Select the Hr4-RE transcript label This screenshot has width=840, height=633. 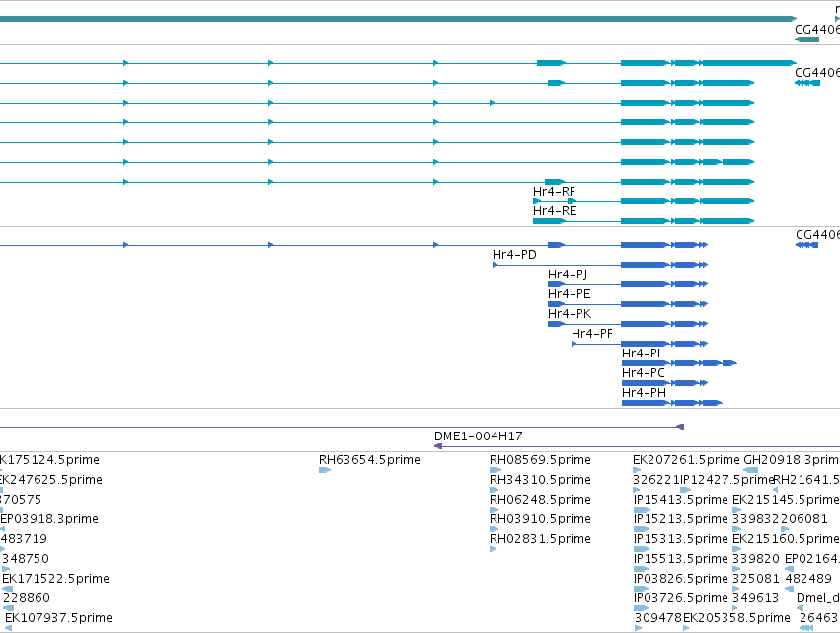click(x=555, y=211)
